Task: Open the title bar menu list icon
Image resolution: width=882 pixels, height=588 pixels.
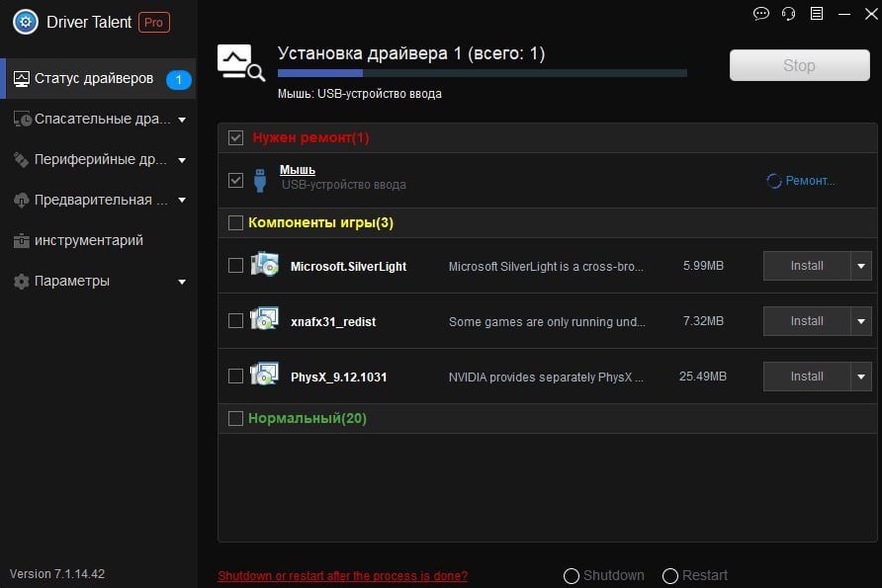Action: click(816, 14)
